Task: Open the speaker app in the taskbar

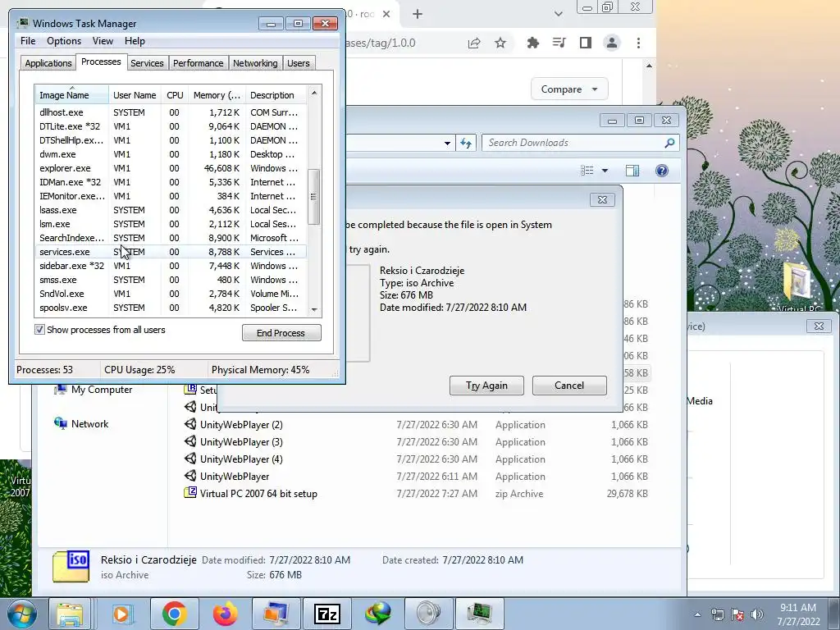Action: (x=428, y=614)
